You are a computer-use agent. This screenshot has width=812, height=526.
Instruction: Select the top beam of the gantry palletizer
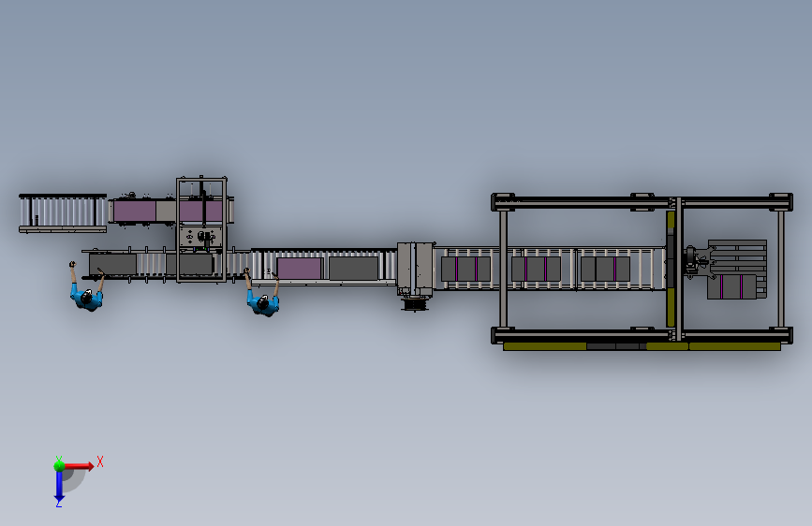coord(642,202)
